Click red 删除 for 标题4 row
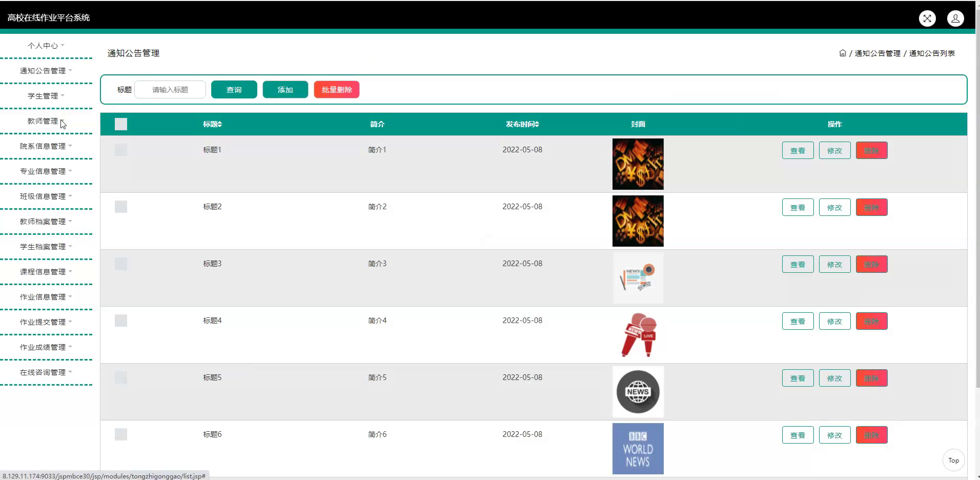 [872, 322]
